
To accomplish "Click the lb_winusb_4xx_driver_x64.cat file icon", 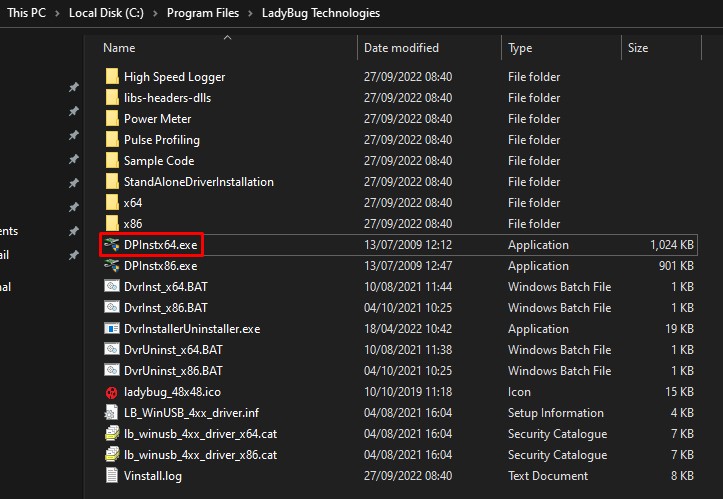I will tap(112, 434).
